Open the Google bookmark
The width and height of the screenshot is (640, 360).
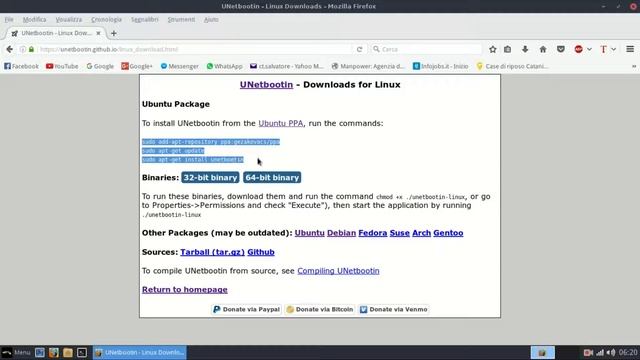(x=100, y=66)
